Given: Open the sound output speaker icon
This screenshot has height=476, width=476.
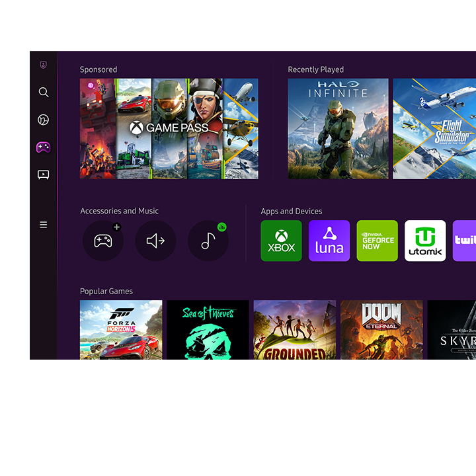Looking at the screenshot, I should 155,241.
